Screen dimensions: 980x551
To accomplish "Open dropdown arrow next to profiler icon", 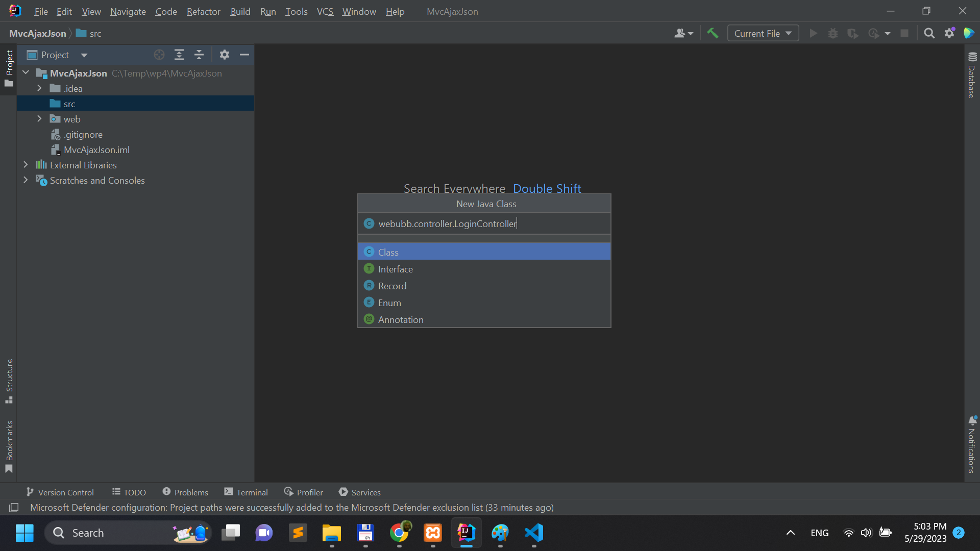I will click(888, 34).
